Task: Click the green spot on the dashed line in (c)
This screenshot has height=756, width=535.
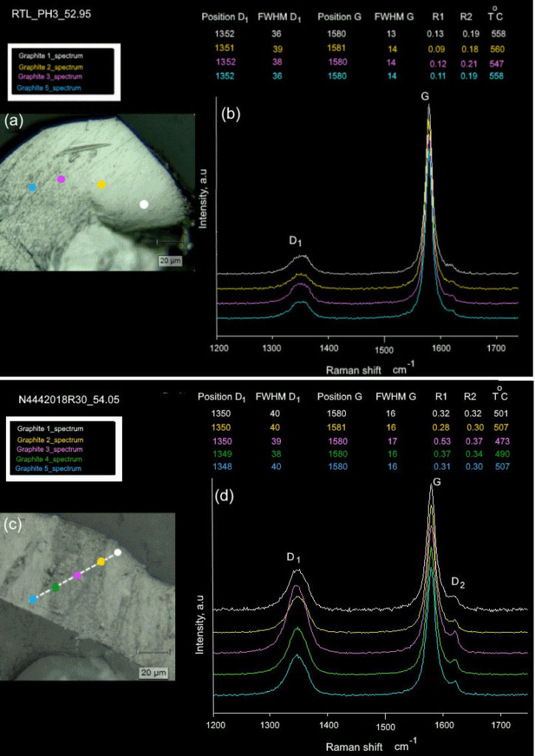Action: point(55,587)
